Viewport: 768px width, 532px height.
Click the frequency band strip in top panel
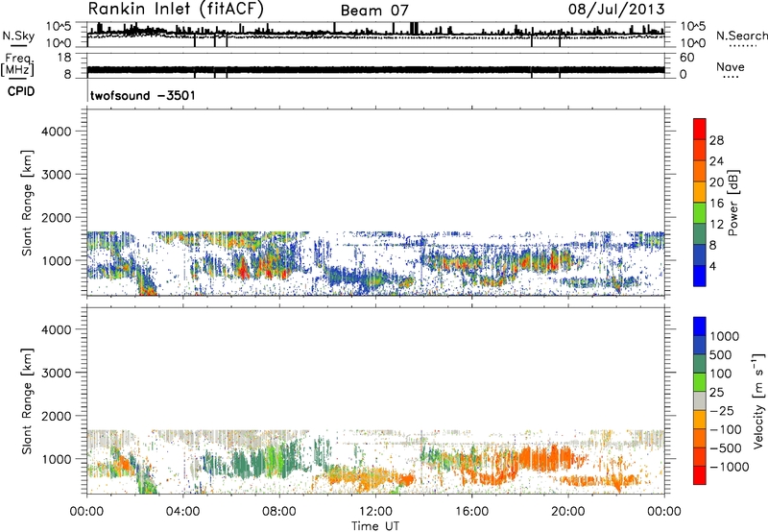(x=375, y=69)
